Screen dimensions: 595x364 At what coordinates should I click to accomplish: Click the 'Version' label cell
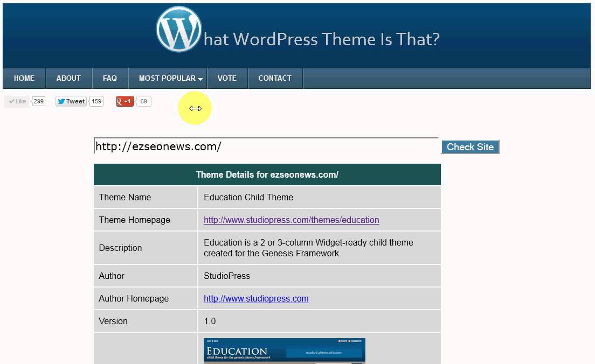tap(146, 321)
